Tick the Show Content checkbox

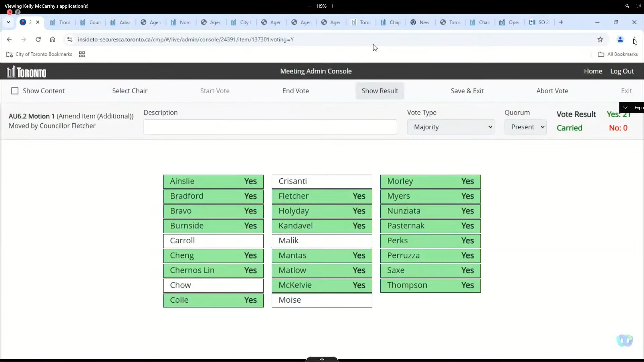(15, 91)
